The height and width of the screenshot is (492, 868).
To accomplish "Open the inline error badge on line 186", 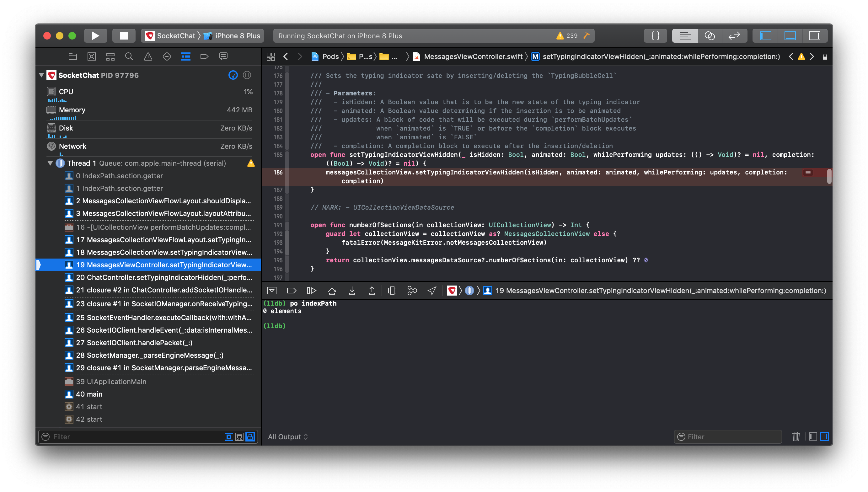I will point(808,173).
